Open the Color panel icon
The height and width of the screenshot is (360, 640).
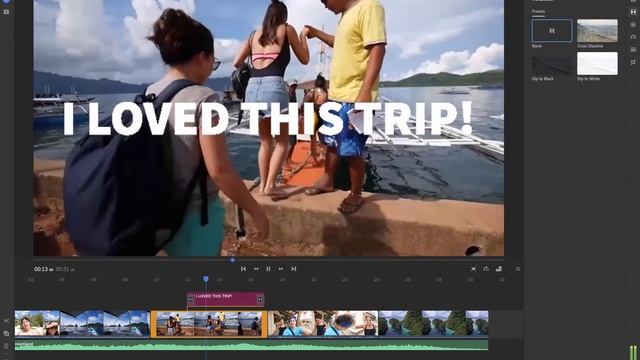[x=633, y=24]
